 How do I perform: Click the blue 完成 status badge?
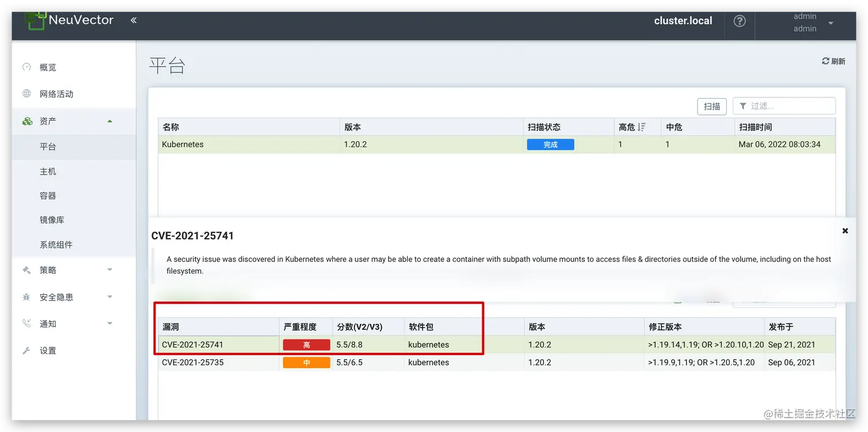(x=551, y=145)
